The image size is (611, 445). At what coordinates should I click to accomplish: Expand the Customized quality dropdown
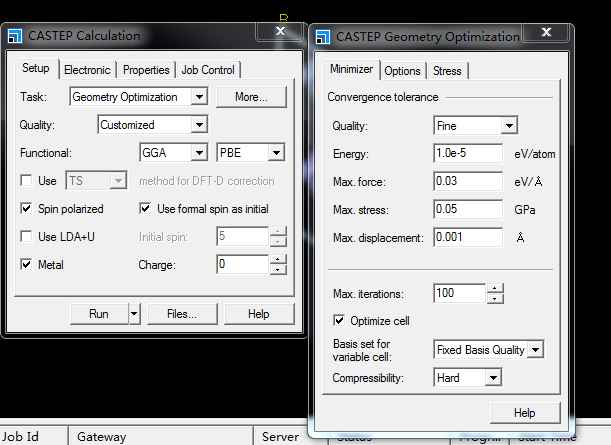click(x=199, y=125)
